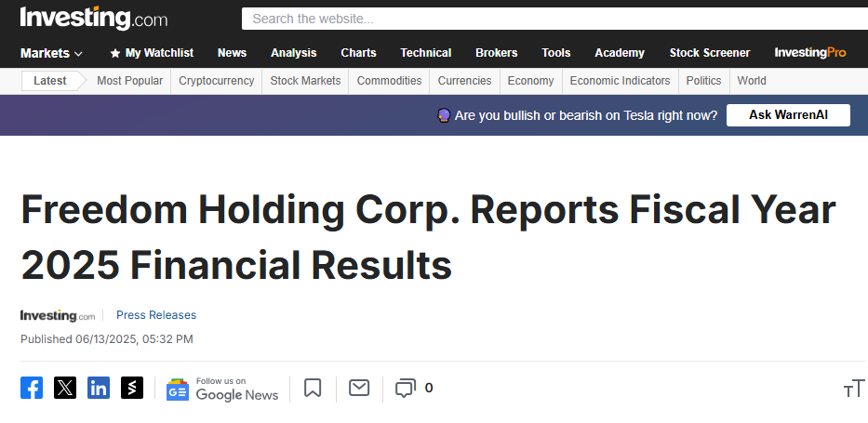Screen dimensions: 868x423
Task: Open the Charts menu item
Action: coord(359,53)
